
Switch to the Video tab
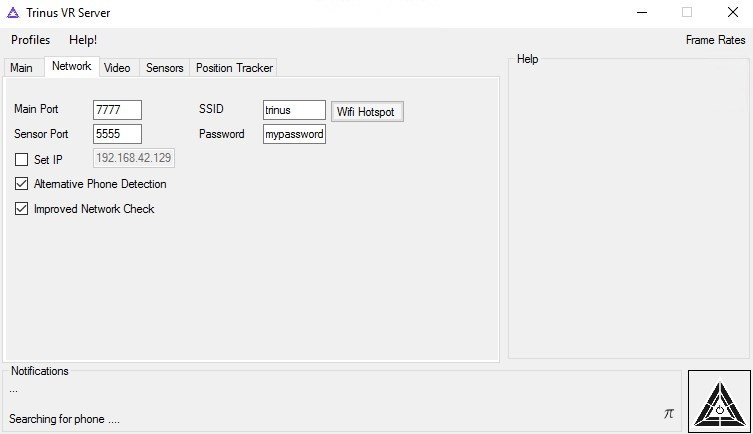[x=117, y=68]
